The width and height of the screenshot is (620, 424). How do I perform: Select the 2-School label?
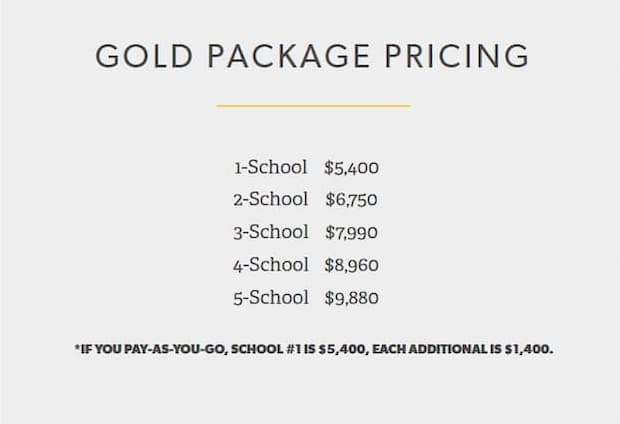point(270,199)
